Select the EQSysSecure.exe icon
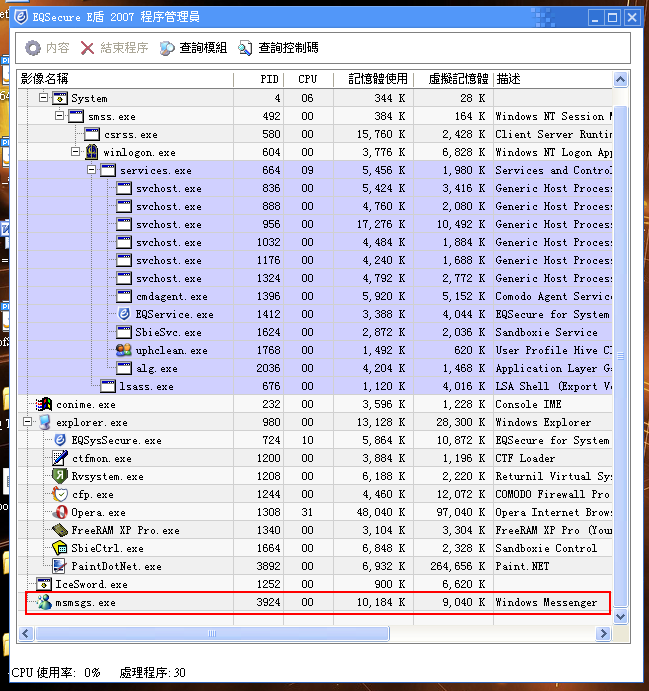 [x=60, y=440]
